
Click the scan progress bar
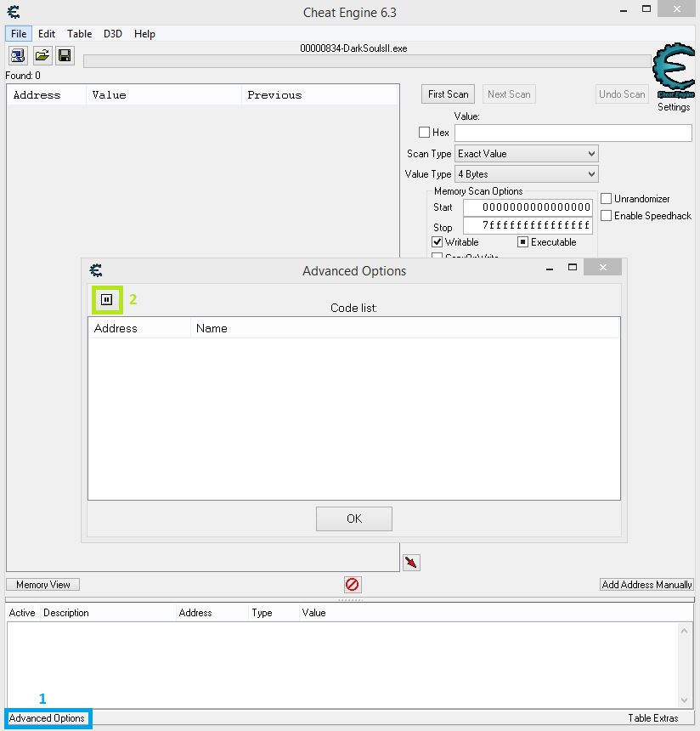pos(367,61)
